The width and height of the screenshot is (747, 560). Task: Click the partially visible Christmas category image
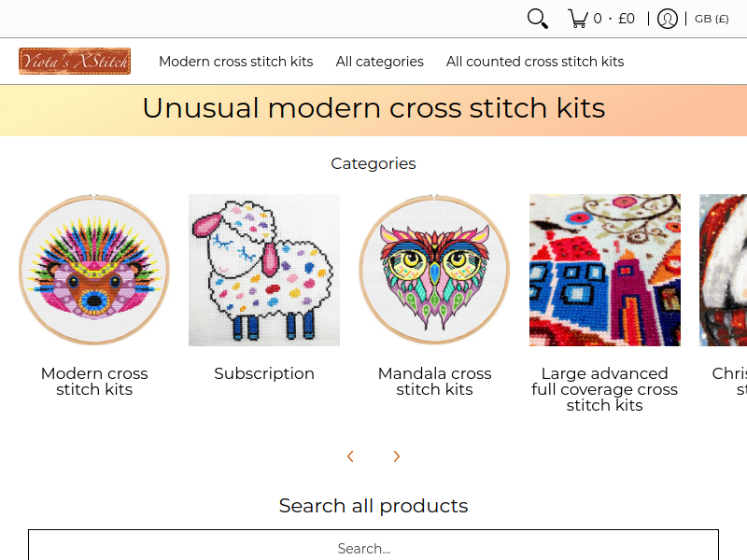(723, 270)
